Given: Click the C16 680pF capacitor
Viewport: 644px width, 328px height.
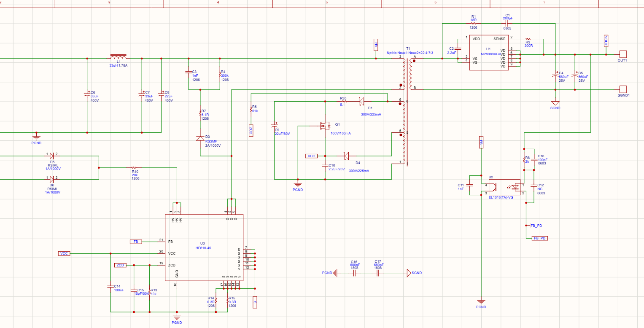Looking at the screenshot, I should tap(354, 273).
